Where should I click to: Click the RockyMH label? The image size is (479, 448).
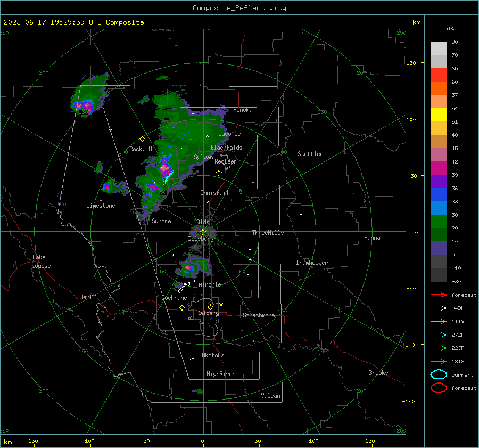[x=141, y=149]
